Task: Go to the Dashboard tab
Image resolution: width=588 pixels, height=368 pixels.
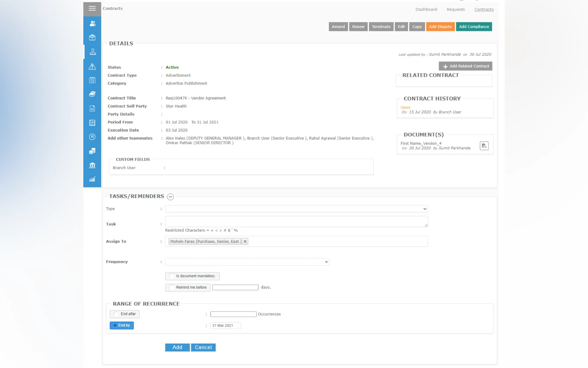Action: pyautogui.click(x=426, y=10)
